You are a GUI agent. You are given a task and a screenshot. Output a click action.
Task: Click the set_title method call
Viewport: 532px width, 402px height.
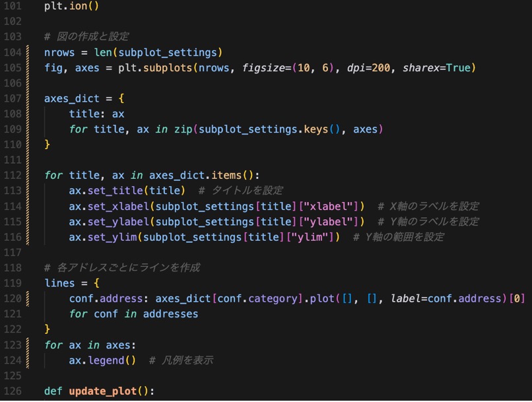114,191
